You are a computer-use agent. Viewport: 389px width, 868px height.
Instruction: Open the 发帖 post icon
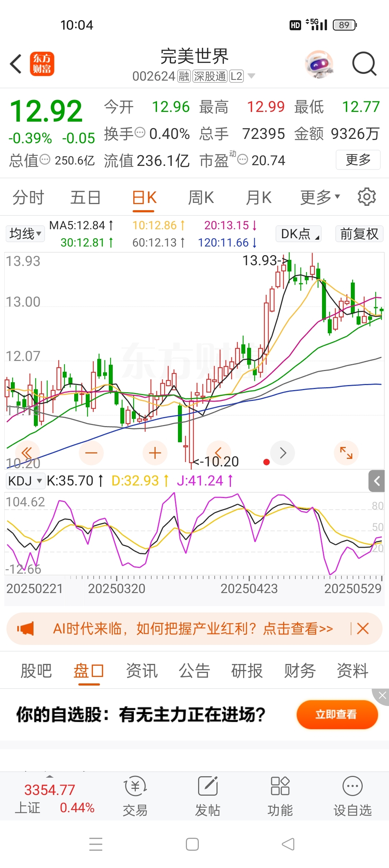pyautogui.click(x=208, y=796)
